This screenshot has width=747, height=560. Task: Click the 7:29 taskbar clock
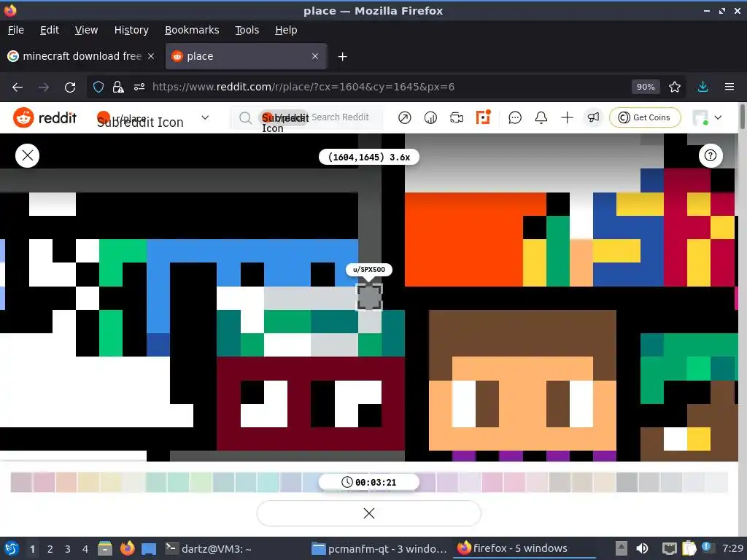tap(732, 548)
